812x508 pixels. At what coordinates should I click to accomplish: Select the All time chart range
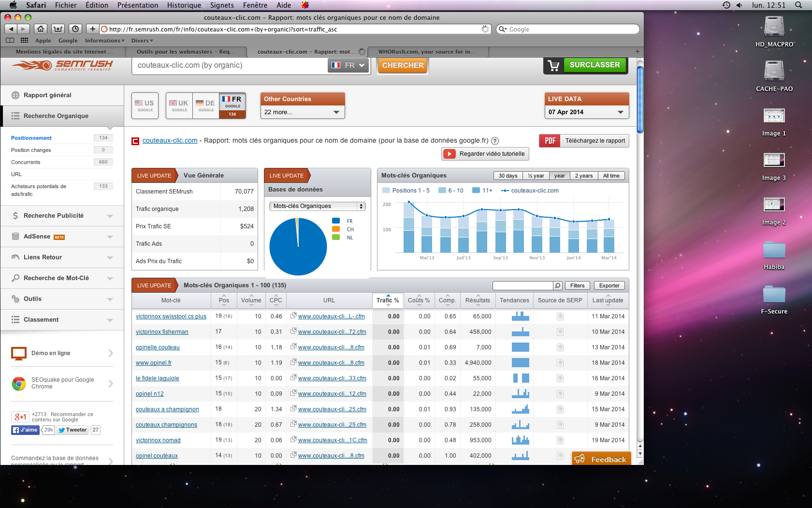(611, 176)
